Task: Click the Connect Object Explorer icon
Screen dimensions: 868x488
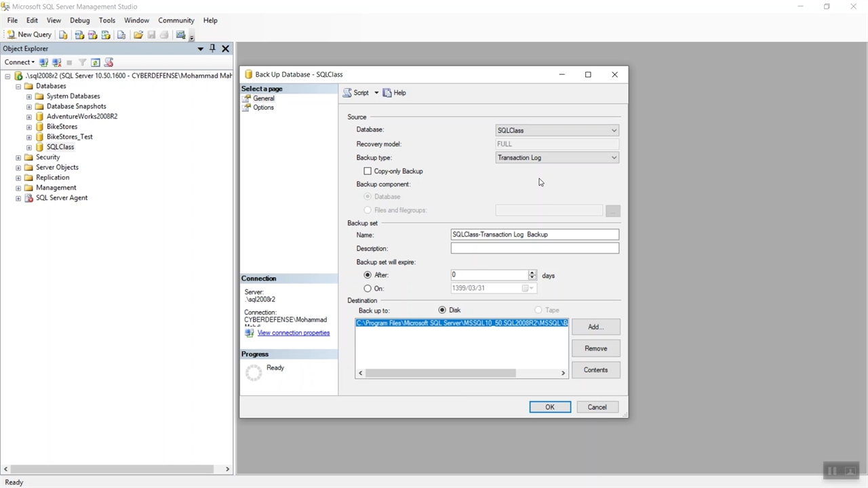Action: point(43,62)
